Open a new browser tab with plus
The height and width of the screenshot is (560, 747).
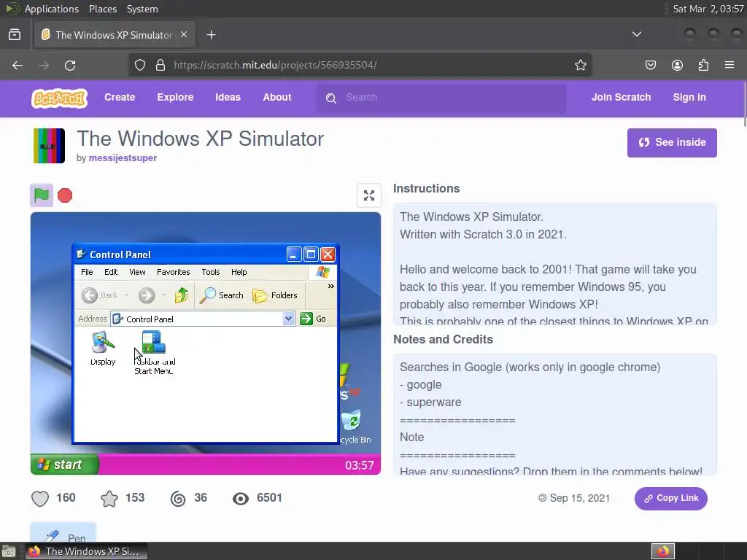coord(211,35)
